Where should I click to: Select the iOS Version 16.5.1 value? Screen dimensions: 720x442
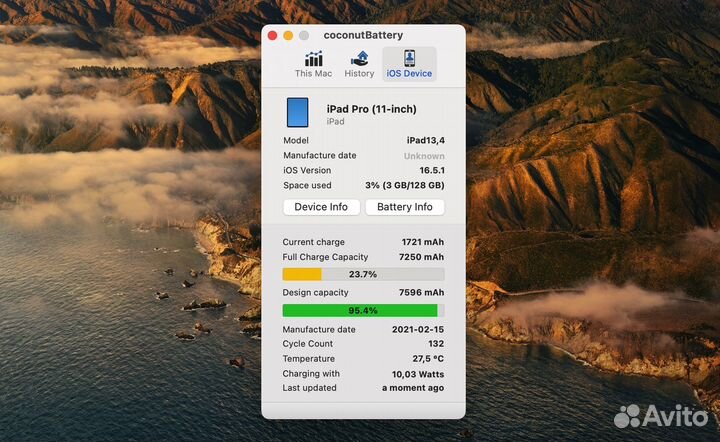pyautogui.click(x=429, y=170)
